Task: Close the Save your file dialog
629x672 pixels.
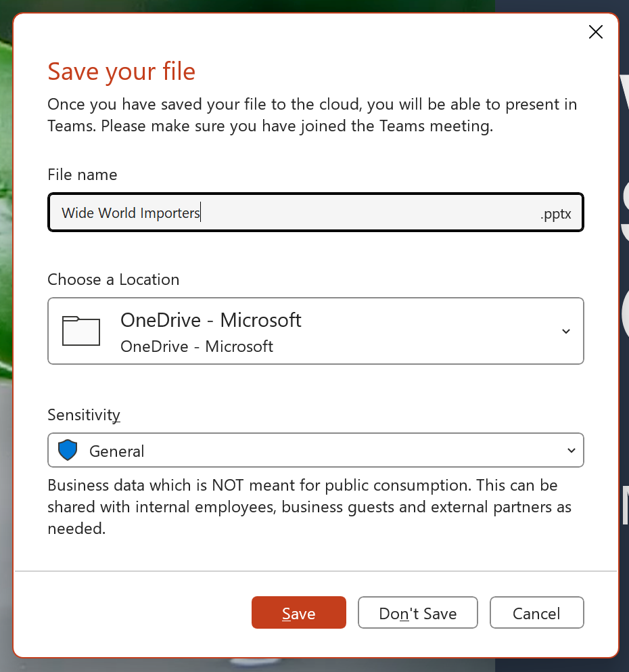Action: tap(595, 32)
